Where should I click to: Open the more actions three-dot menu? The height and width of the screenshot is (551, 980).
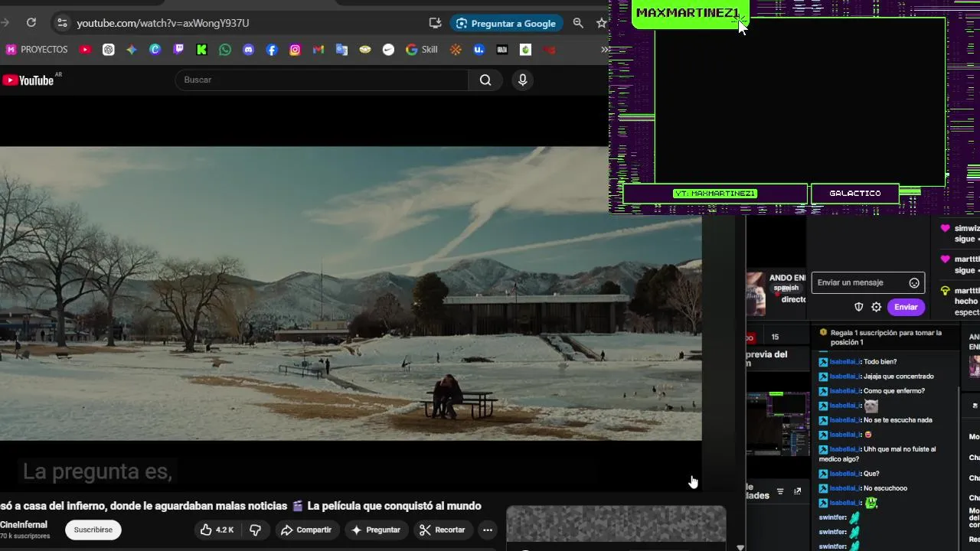pos(487,530)
